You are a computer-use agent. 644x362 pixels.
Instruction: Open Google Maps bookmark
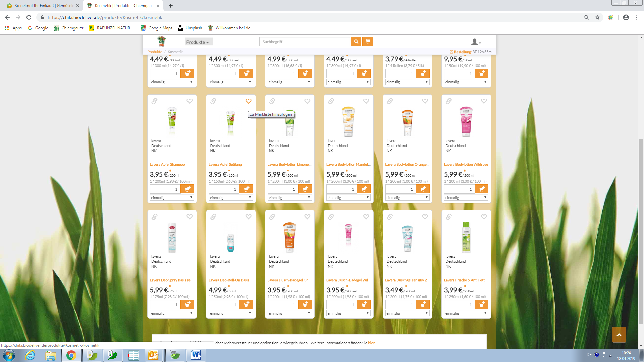coord(156,28)
